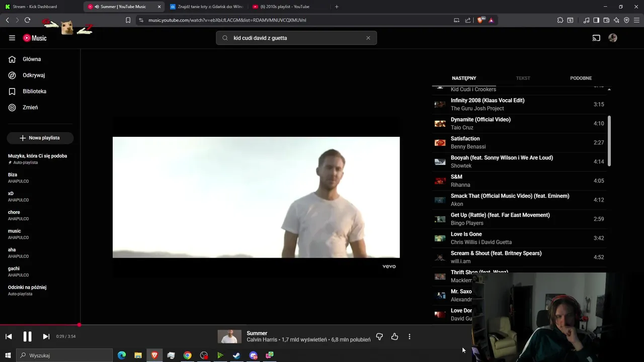Image resolution: width=644 pixels, height=362 pixels.
Task: Open user account avatar menu
Action: [613, 38]
